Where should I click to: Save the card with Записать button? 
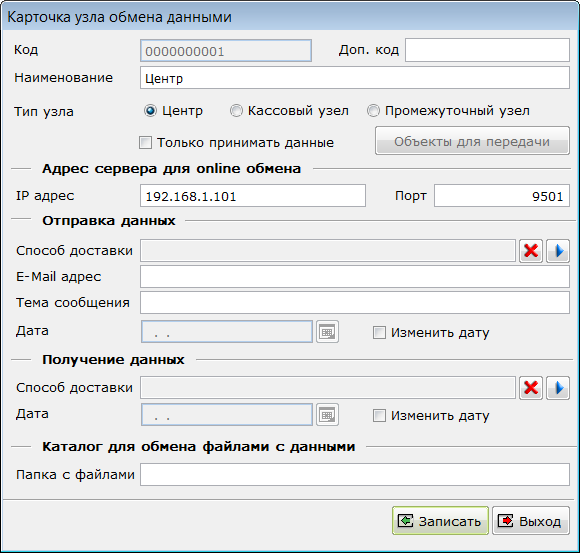coord(440,520)
